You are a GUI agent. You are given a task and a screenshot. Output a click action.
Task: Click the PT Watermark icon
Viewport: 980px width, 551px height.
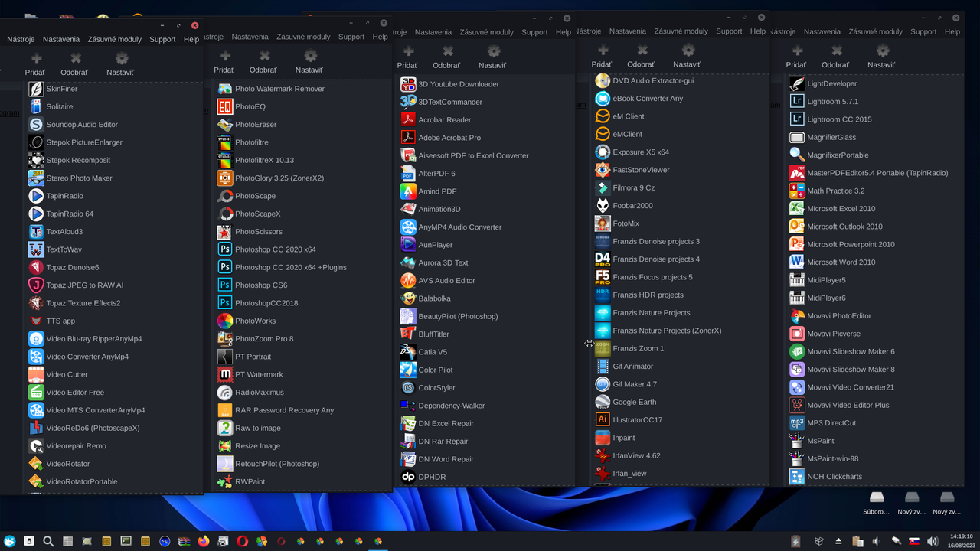[225, 374]
